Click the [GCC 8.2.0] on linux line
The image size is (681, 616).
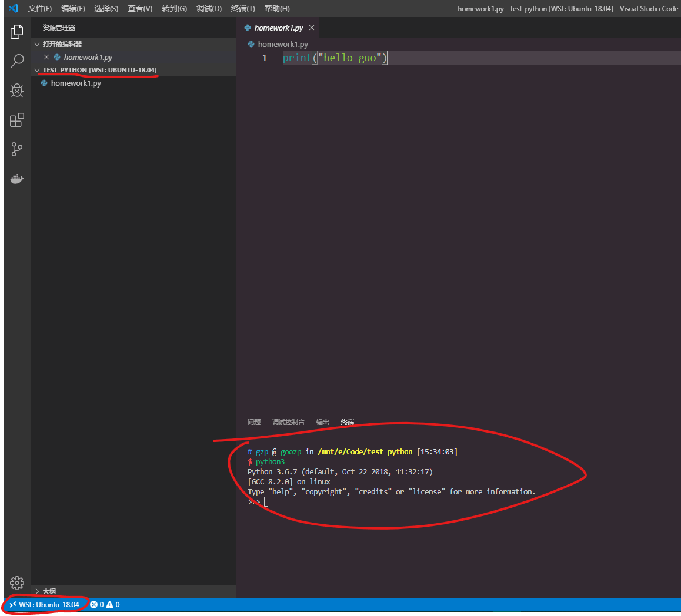[x=289, y=482]
